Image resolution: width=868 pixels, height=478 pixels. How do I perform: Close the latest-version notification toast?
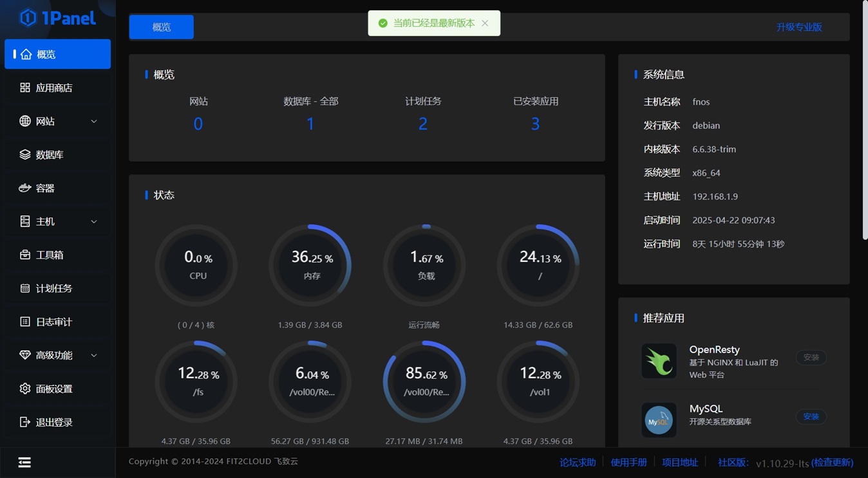(x=485, y=23)
